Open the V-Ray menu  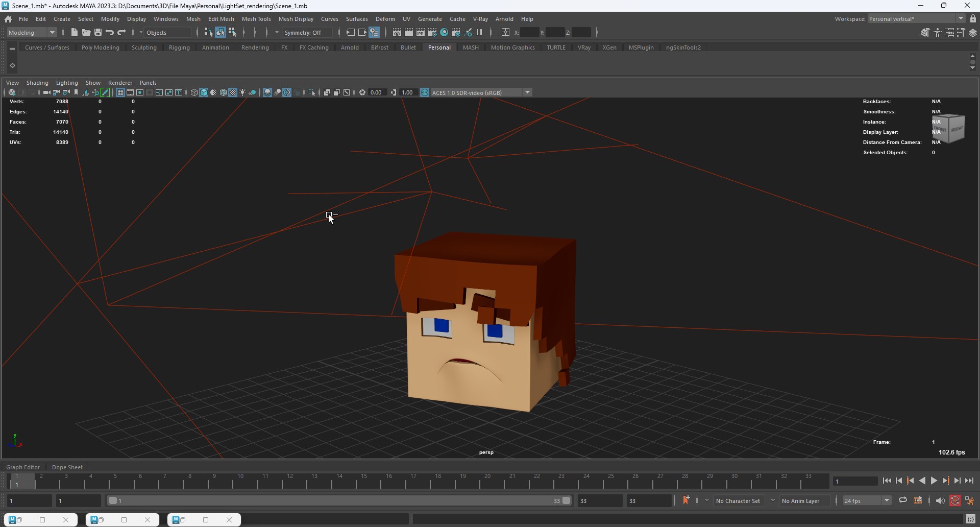[480, 19]
